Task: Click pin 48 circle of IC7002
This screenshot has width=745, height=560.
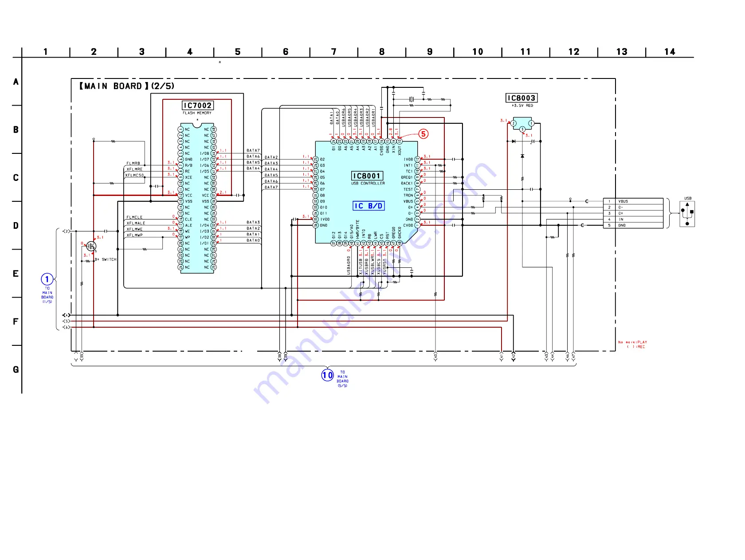Action: point(214,129)
